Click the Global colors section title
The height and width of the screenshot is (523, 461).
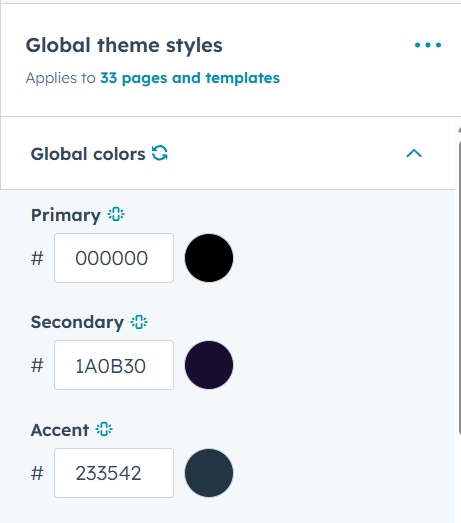[x=88, y=154]
